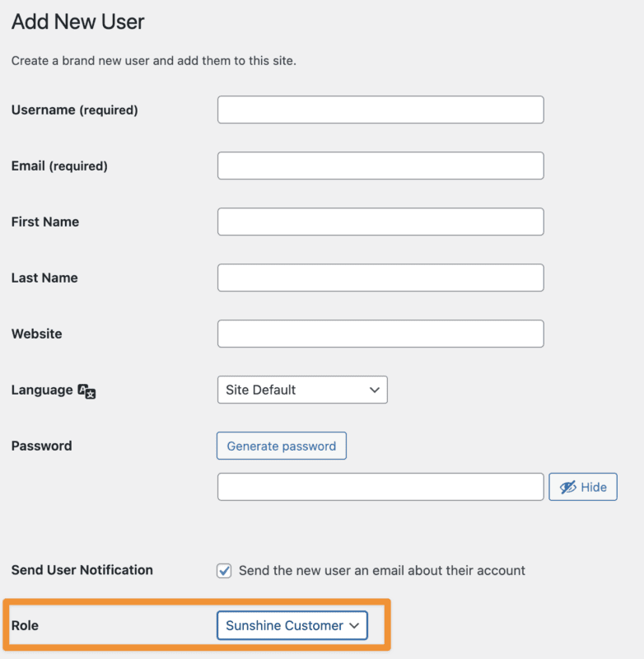Focus the Username required input field
This screenshot has width=644, height=659.
(380, 110)
